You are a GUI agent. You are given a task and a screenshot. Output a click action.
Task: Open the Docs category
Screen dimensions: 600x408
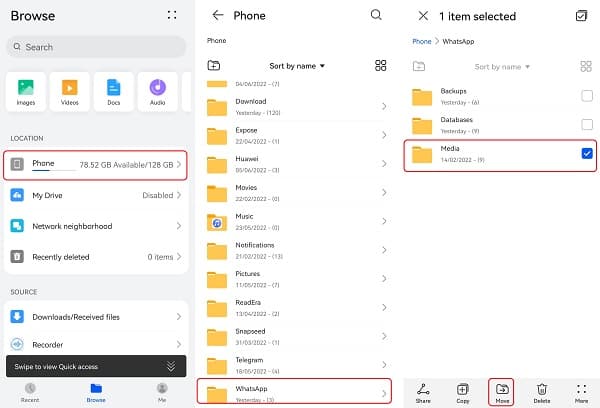pos(114,92)
